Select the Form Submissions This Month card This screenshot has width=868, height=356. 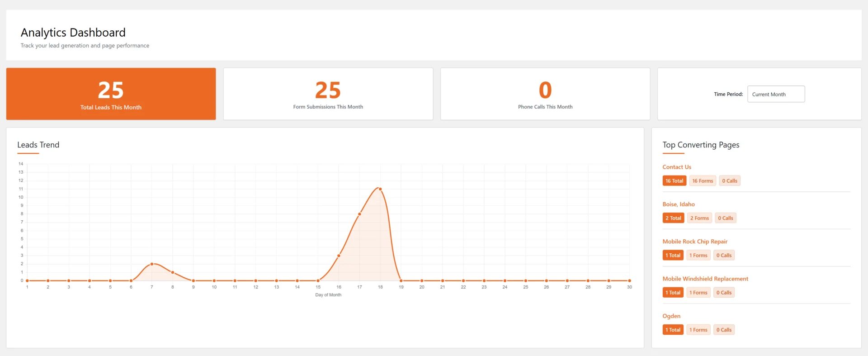(328, 94)
